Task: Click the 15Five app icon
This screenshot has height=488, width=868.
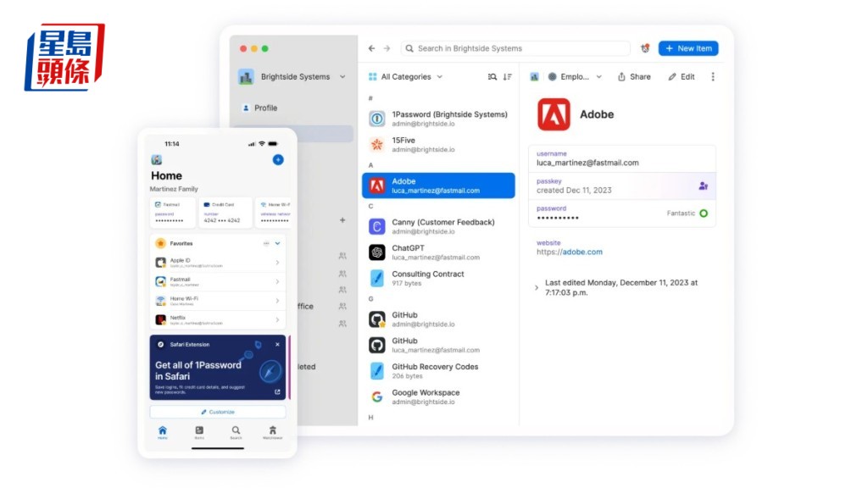Action: pyautogui.click(x=377, y=144)
